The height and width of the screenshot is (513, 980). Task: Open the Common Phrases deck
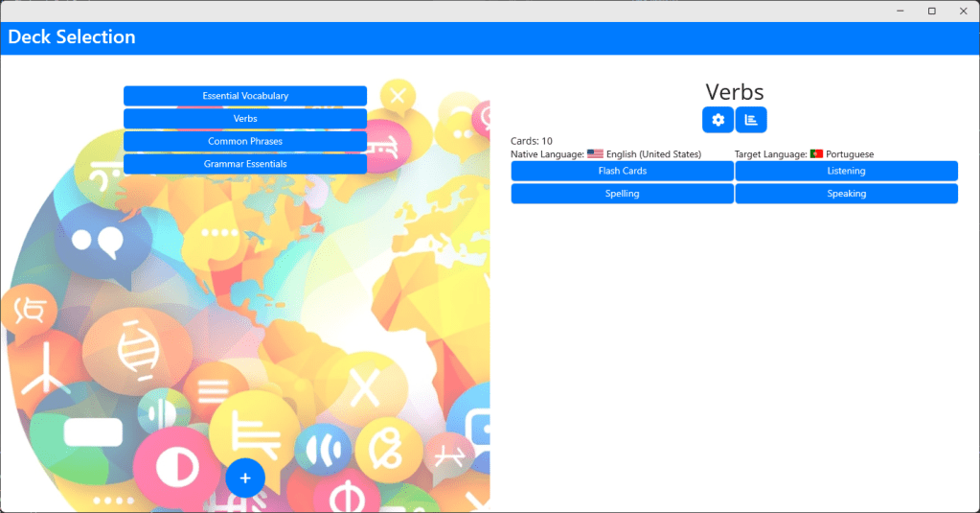point(245,142)
